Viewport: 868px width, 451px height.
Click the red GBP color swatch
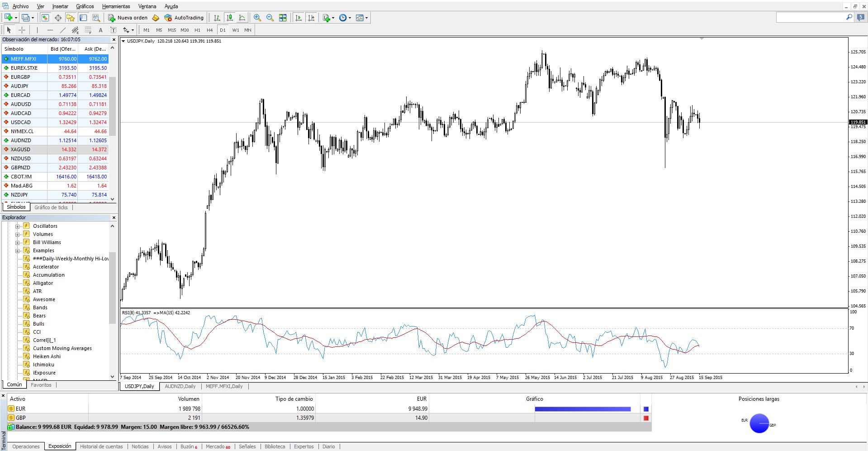(x=646, y=418)
